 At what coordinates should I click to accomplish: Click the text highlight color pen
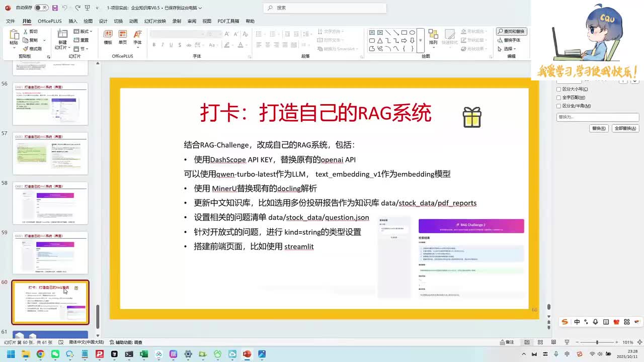(x=227, y=45)
